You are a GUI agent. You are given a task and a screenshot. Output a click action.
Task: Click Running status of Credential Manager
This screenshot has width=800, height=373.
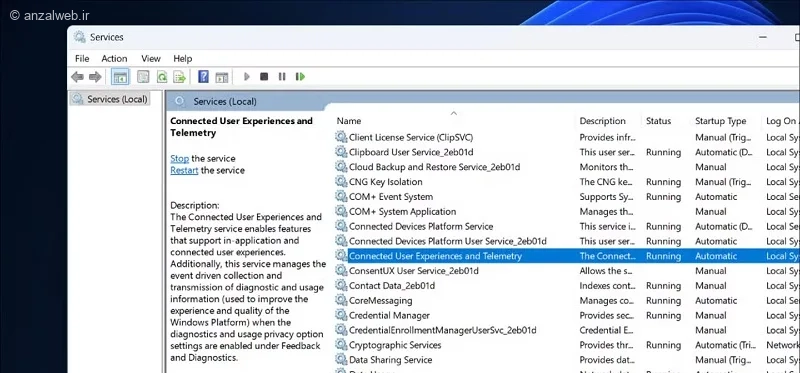tap(663, 315)
